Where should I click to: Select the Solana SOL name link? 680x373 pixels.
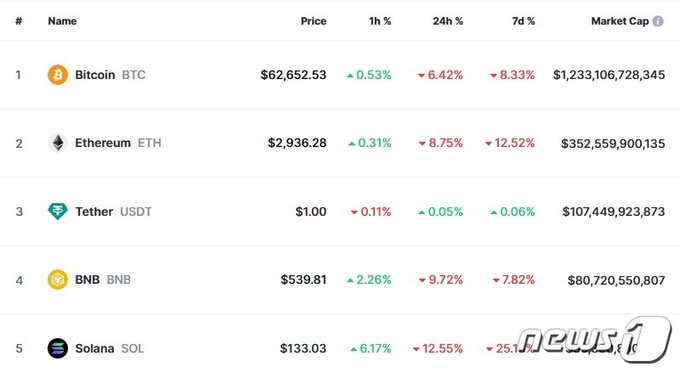point(109,348)
